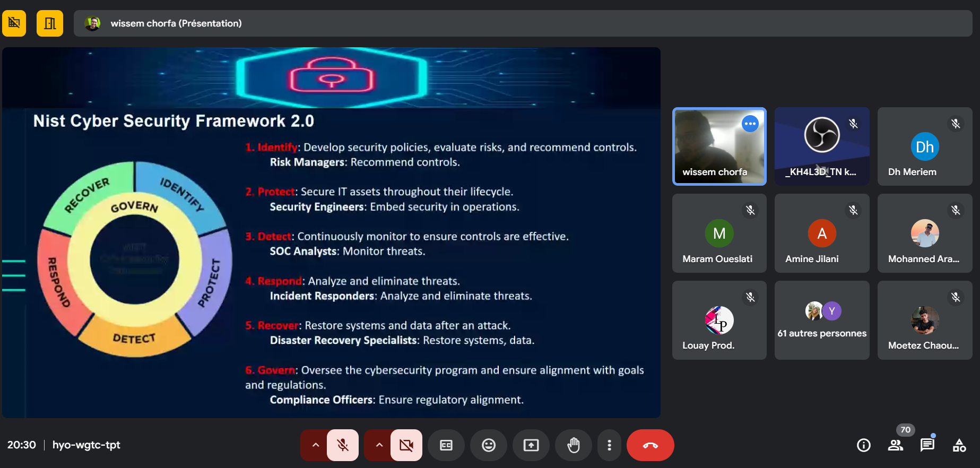Open the activities shapes icon
The image size is (980, 468).
[x=959, y=445]
